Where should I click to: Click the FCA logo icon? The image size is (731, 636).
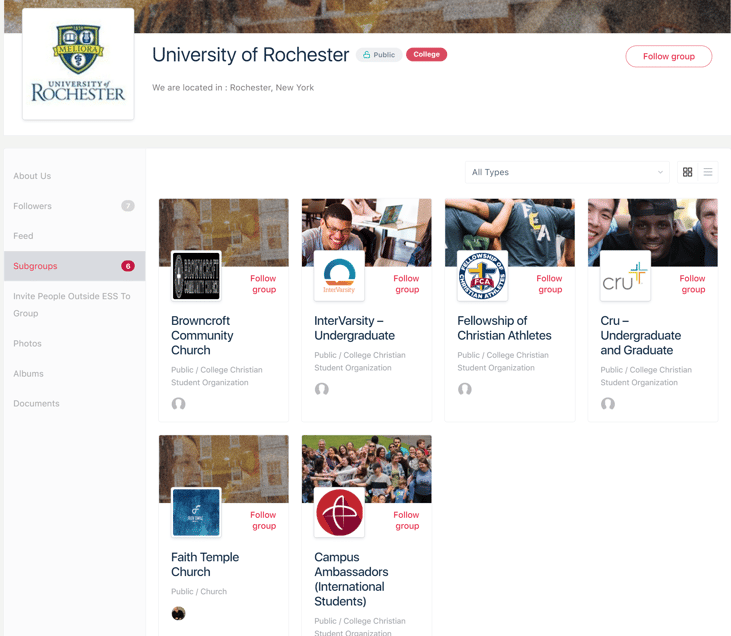483,276
